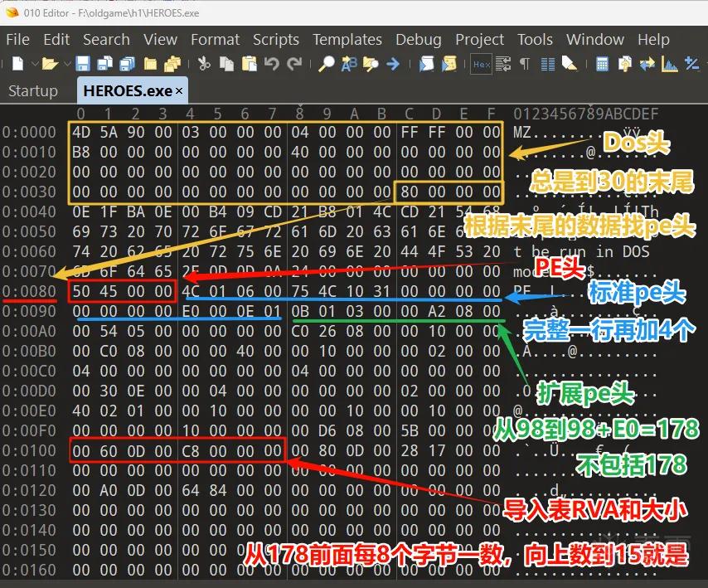Click the Replace AB icon

(x=349, y=64)
